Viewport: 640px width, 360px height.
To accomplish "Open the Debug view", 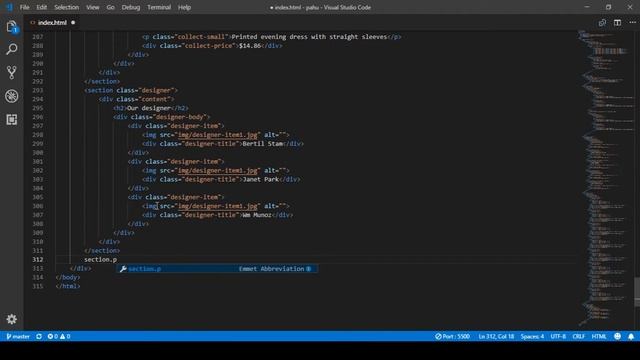I will coord(11,96).
